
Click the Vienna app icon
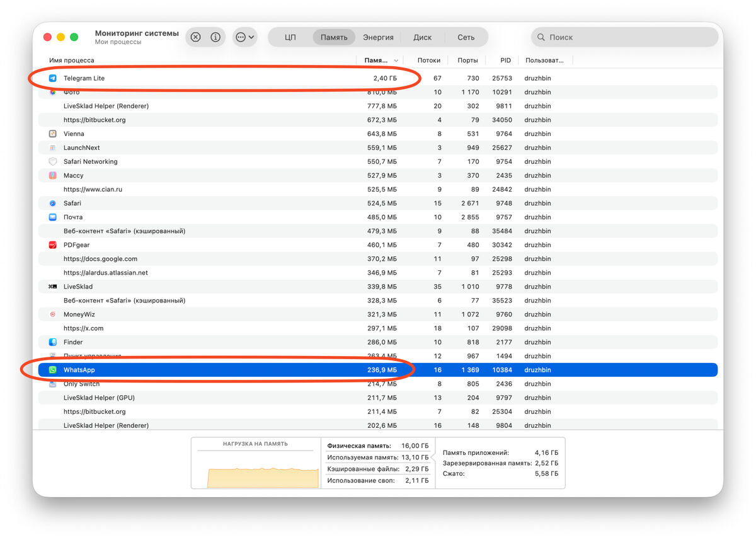coord(53,134)
